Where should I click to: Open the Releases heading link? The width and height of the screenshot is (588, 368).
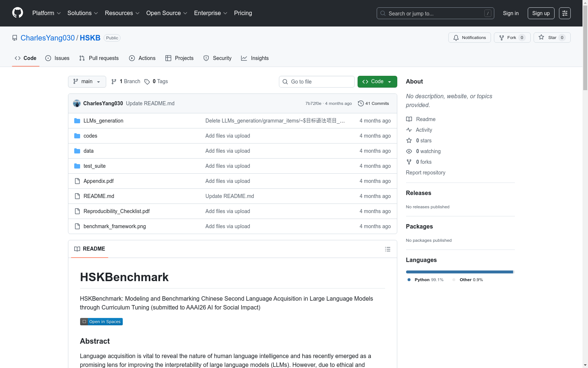pos(419,193)
